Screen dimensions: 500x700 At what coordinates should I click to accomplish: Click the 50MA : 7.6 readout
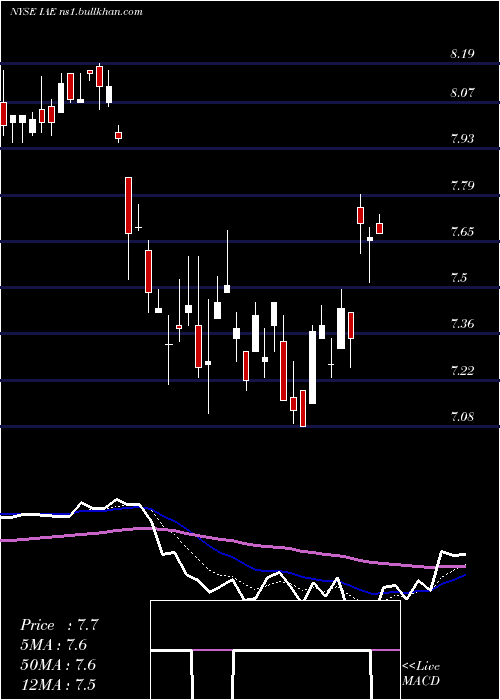click(58, 665)
